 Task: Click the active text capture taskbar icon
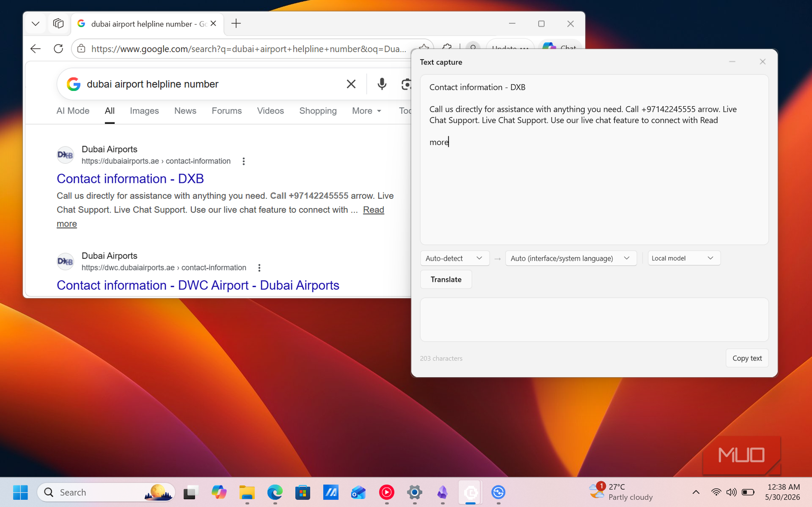tap(470, 492)
